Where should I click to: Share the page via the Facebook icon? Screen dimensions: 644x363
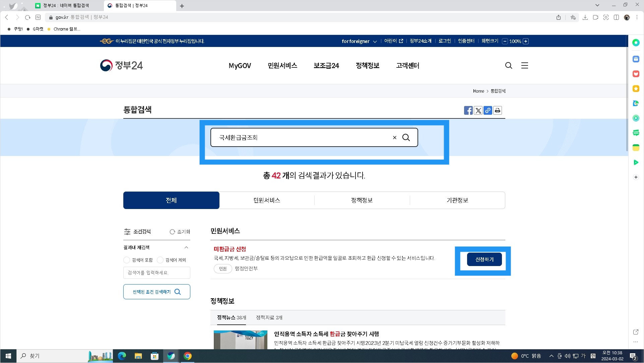pyautogui.click(x=468, y=110)
